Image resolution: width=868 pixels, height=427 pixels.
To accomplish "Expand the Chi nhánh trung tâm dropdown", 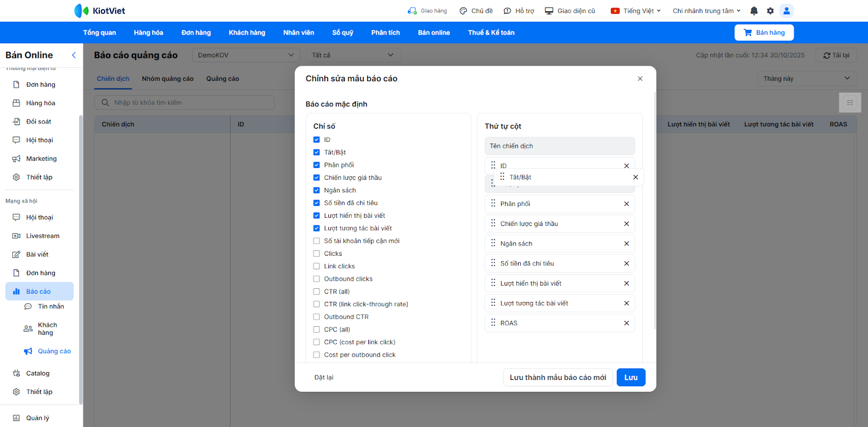I will (x=706, y=11).
